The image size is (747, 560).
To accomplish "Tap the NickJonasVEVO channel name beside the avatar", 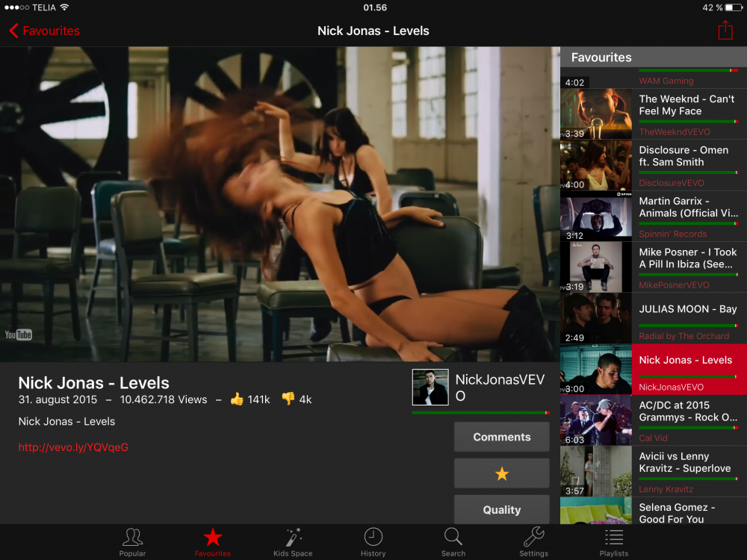I will pyautogui.click(x=500, y=387).
